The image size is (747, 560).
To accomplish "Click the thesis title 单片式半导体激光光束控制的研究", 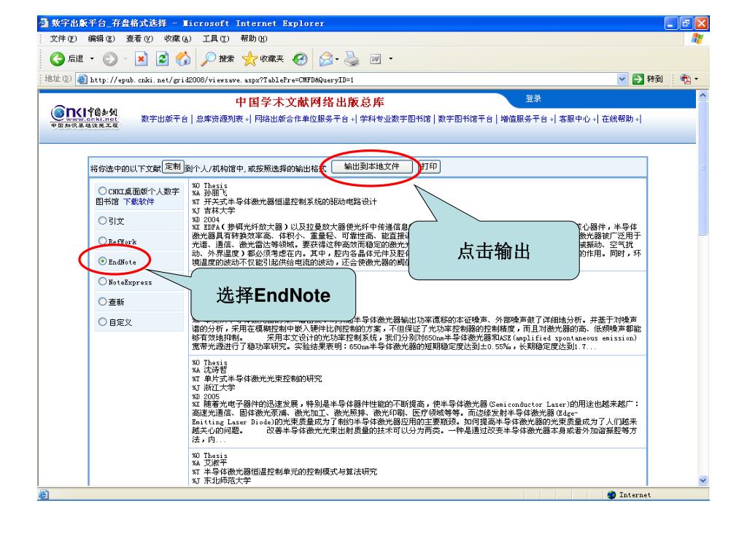I will pos(263,378).
